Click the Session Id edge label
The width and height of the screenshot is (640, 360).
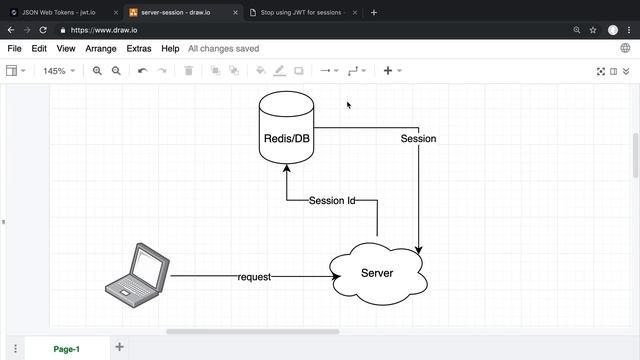click(x=332, y=200)
